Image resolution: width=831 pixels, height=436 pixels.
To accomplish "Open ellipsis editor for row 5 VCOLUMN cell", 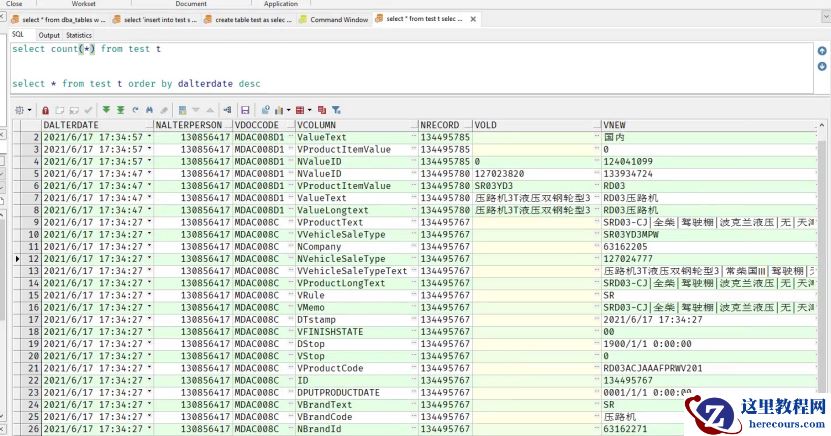I will coord(414,174).
